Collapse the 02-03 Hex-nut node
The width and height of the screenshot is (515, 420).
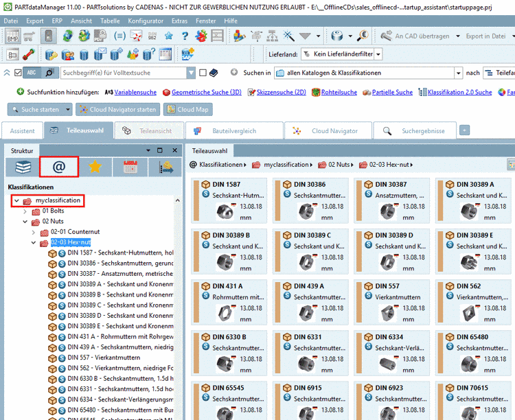(34, 243)
